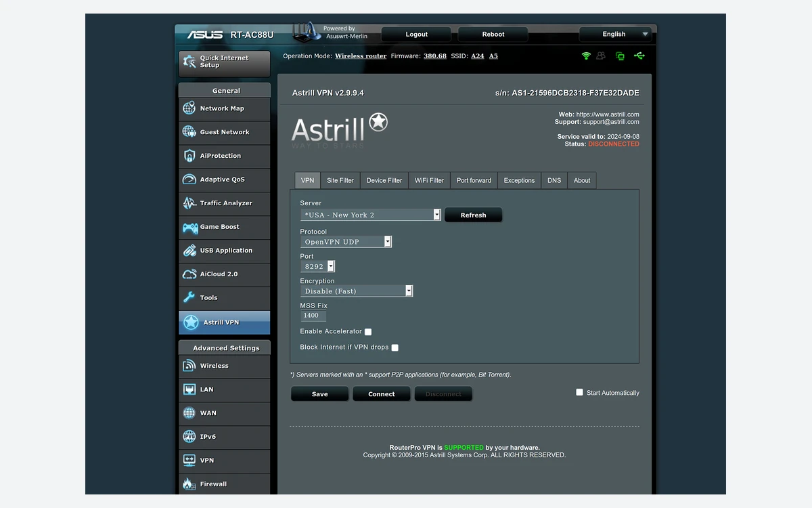Click the Astrill VPN star icon in sidebar
The width and height of the screenshot is (812, 508).
pos(191,322)
